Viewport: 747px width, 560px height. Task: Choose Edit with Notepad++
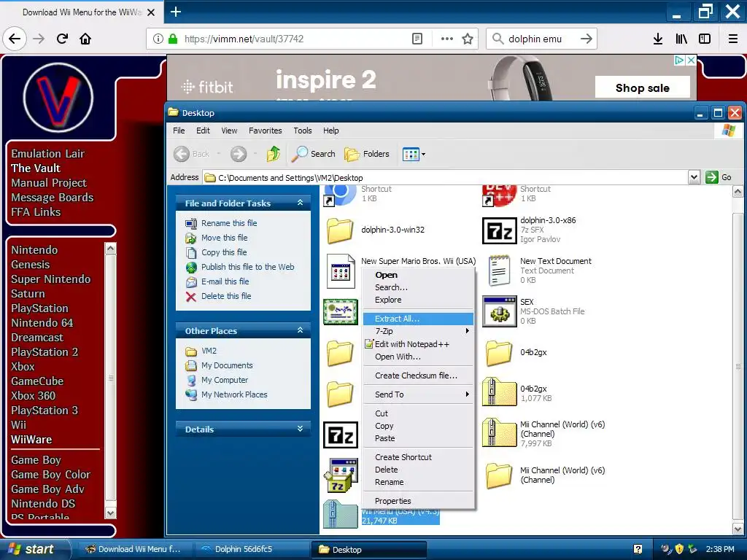418,344
